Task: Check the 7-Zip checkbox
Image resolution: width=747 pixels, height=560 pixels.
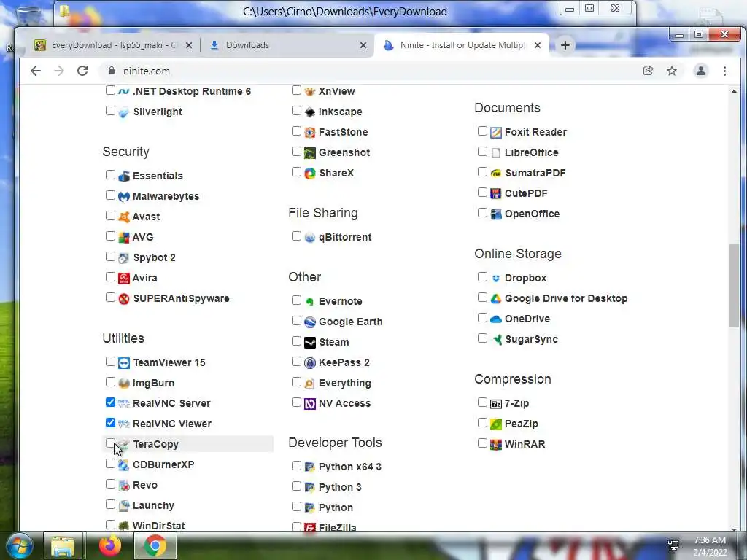Action: point(482,402)
